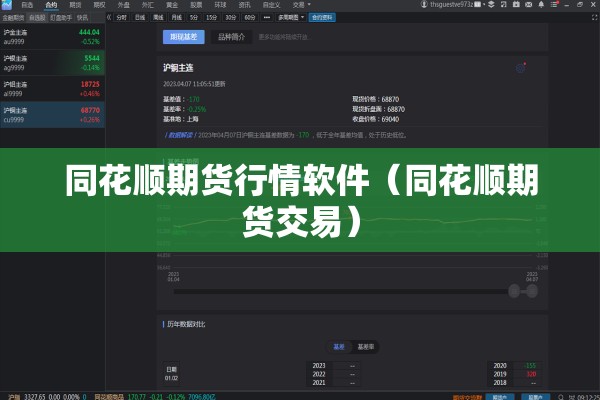This screenshot has height=400, width=600.
Task: Select the 金融期货 sidebar tab
Action: click(x=13, y=18)
